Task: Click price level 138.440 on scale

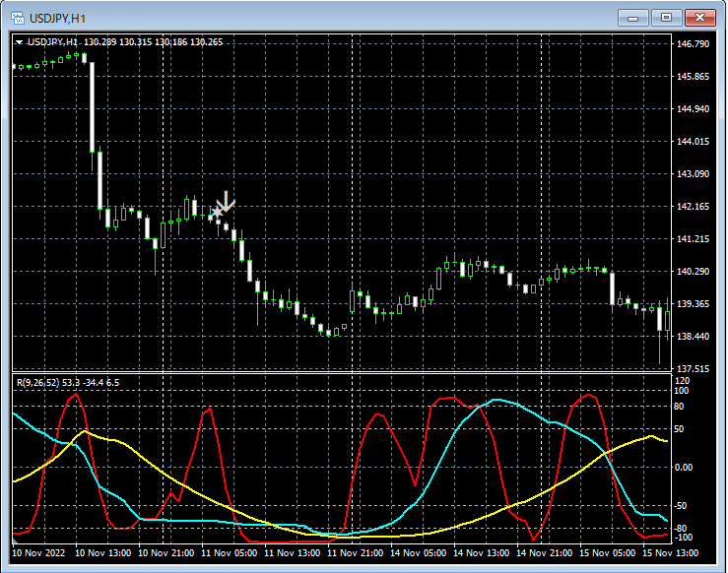Action: click(x=694, y=337)
